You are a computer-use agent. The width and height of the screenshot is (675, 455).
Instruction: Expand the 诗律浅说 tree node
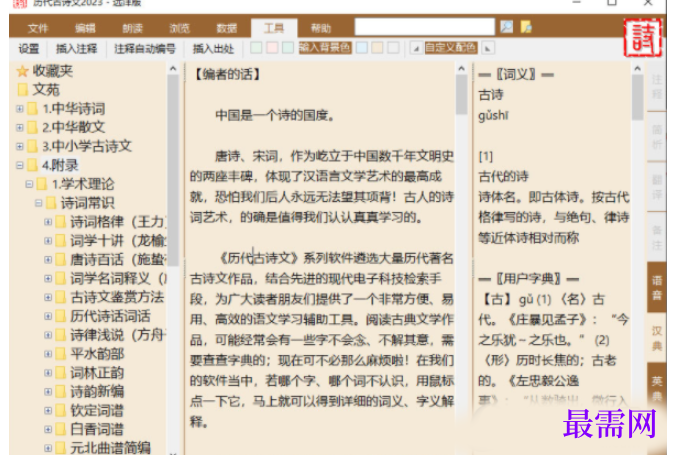pyautogui.click(x=48, y=335)
